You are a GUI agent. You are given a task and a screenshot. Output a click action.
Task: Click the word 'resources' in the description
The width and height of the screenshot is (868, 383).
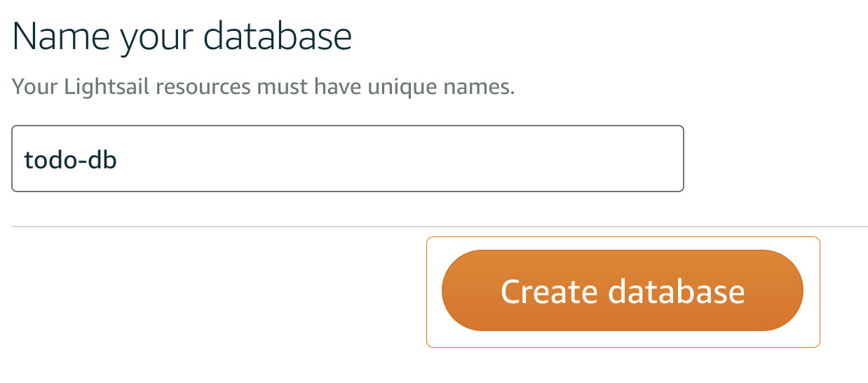click(x=203, y=88)
